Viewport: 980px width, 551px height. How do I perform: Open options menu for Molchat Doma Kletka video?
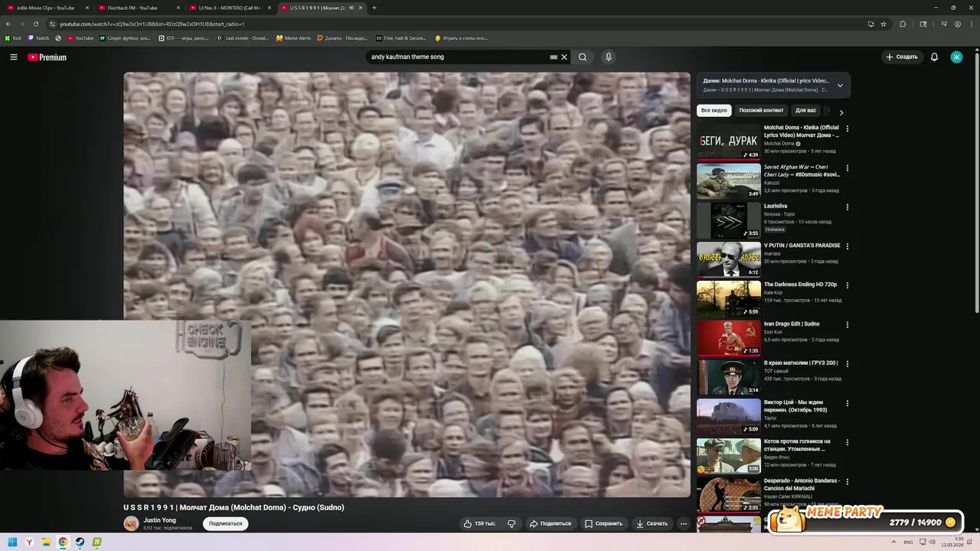(847, 129)
